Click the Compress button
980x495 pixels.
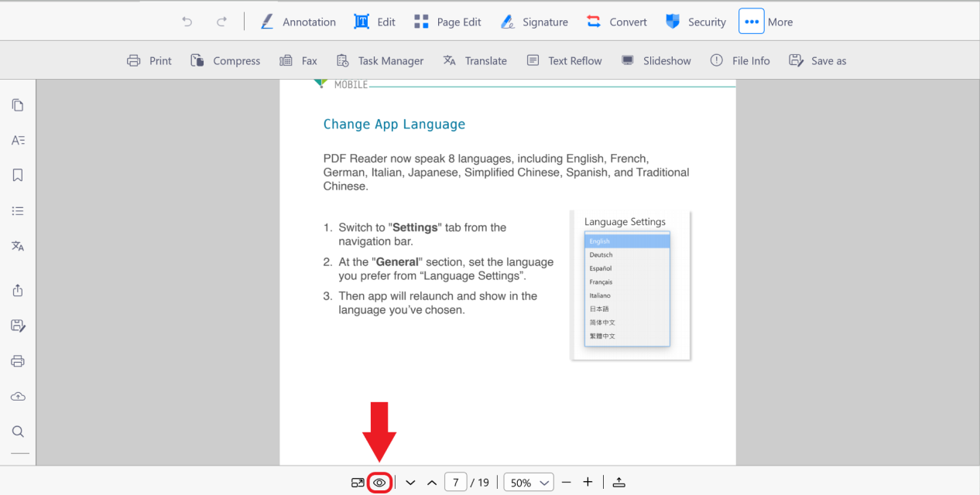[x=225, y=60]
